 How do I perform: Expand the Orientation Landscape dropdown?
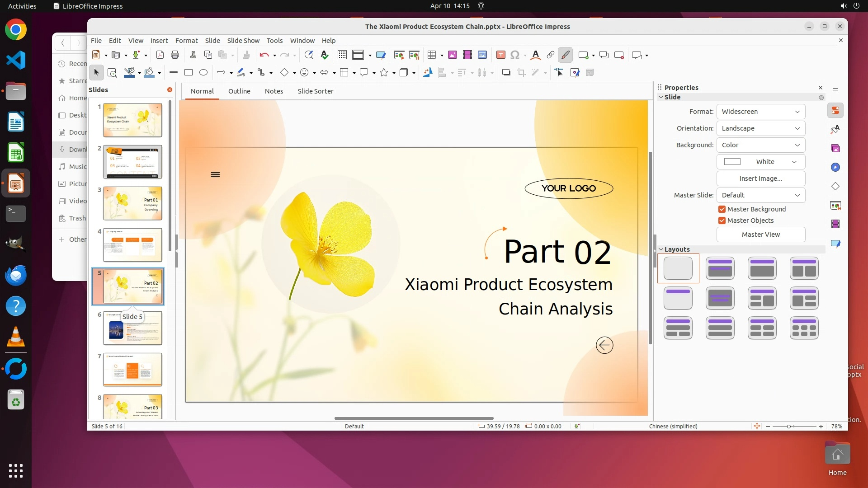[x=760, y=128]
